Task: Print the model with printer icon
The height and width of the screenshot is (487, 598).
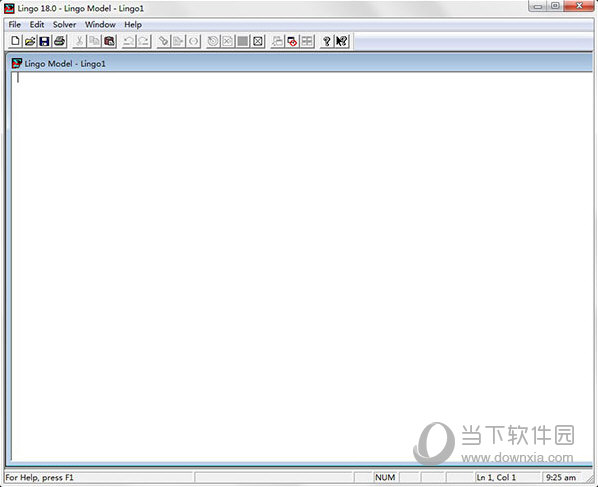Action: pyautogui.click(x=59, y=41)
